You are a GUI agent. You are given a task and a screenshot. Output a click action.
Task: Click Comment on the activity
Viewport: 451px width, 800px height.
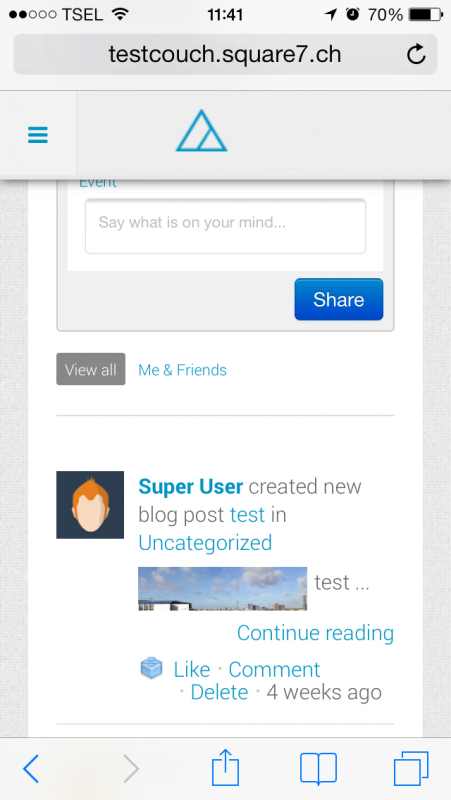[274, 669]
